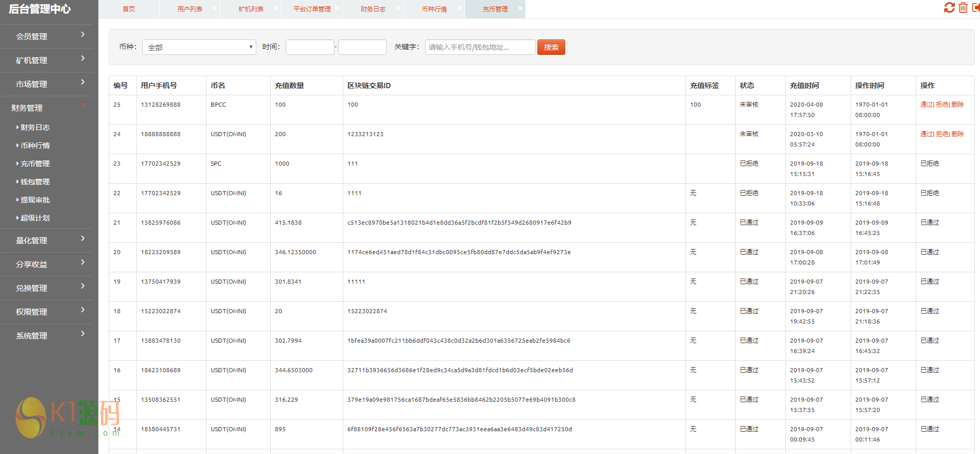Click 拒绝 for record 24
The image size is (980, 454).
pyautogui.click(x=942, y=134)
